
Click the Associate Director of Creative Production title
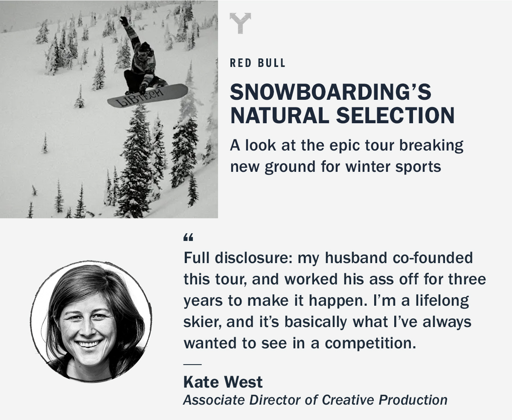click(315, 400)
